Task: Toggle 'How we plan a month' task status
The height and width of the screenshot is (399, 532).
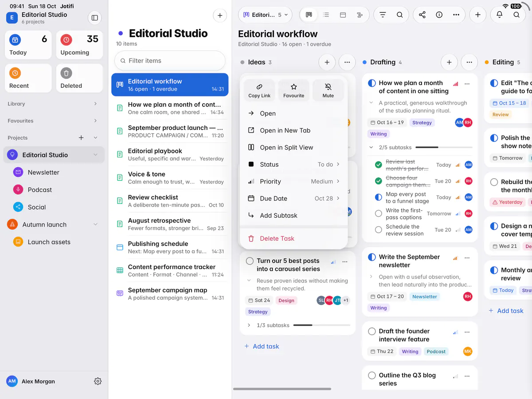Action: 372,83
